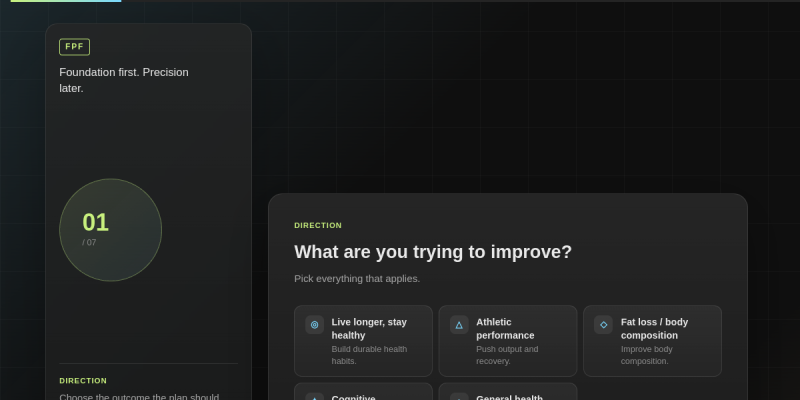Click the green DIRECTION label in the sidebar

coord(83,381)
